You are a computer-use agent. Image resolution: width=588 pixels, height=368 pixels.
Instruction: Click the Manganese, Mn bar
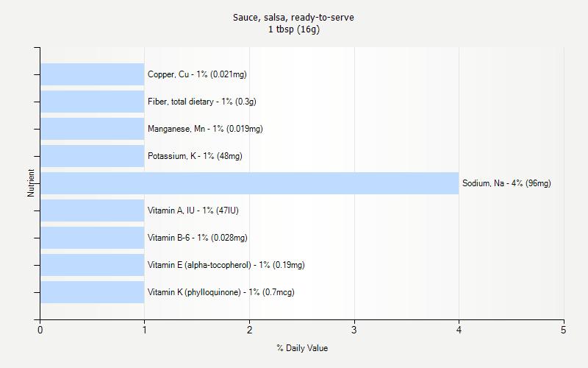click(x=92, y=129)
